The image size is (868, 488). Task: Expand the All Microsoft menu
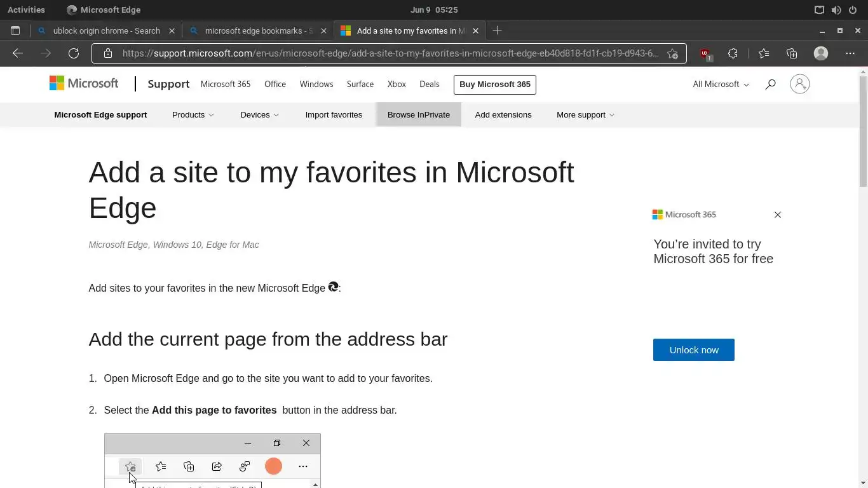click(721, 84)
